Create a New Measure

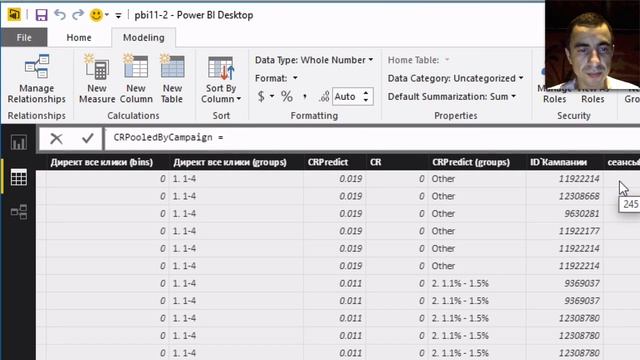tap(97, 79)
